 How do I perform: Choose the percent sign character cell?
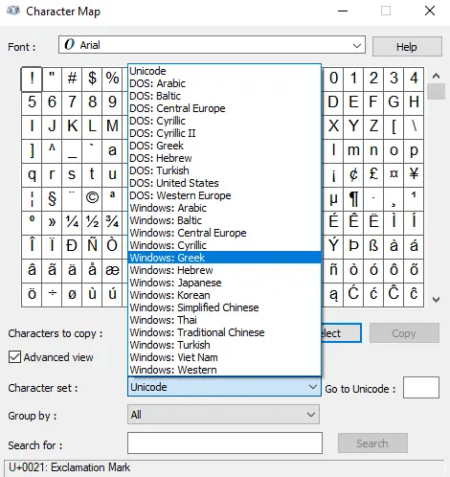point(112,79)
